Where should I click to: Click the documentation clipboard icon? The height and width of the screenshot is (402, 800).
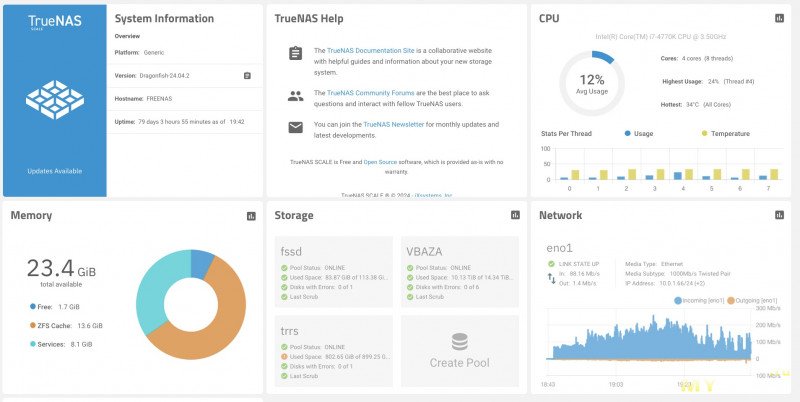tap(295, 53)
